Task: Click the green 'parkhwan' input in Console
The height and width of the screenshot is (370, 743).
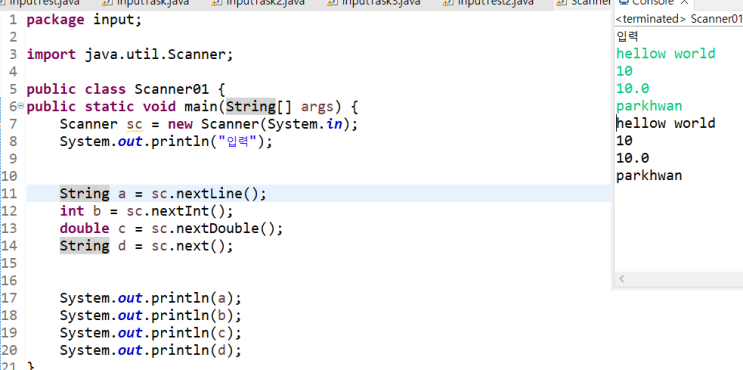Action: tap(649, 106)
